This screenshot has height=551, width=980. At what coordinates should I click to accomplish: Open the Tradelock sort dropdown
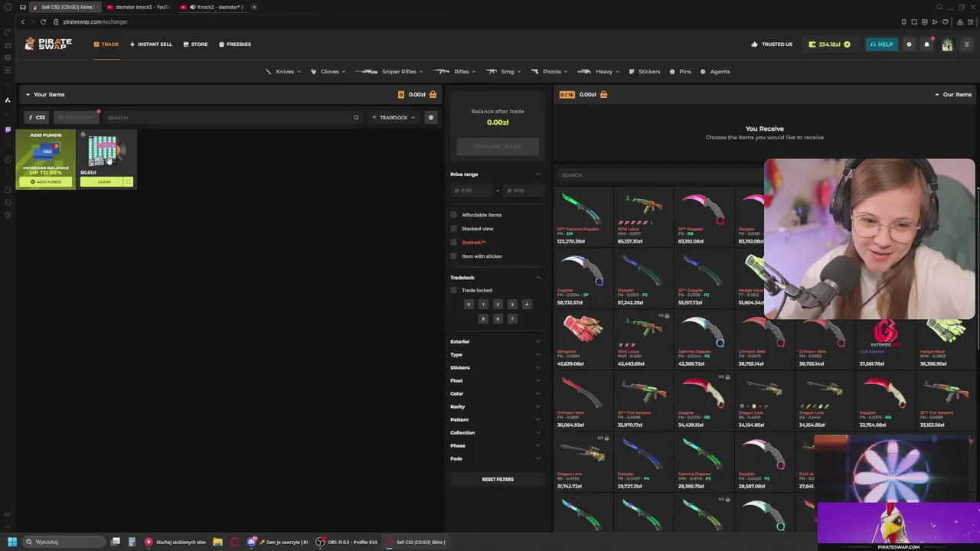(x=394, y=118)
